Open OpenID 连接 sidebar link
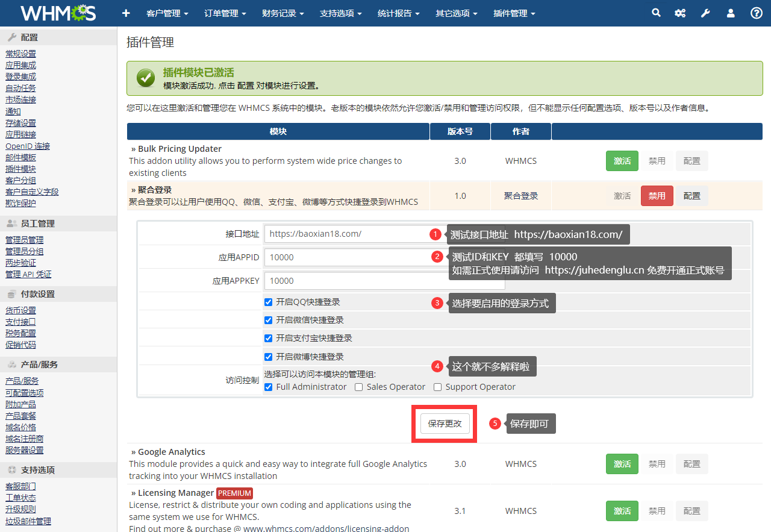771x532 pixels. (28, 146)
